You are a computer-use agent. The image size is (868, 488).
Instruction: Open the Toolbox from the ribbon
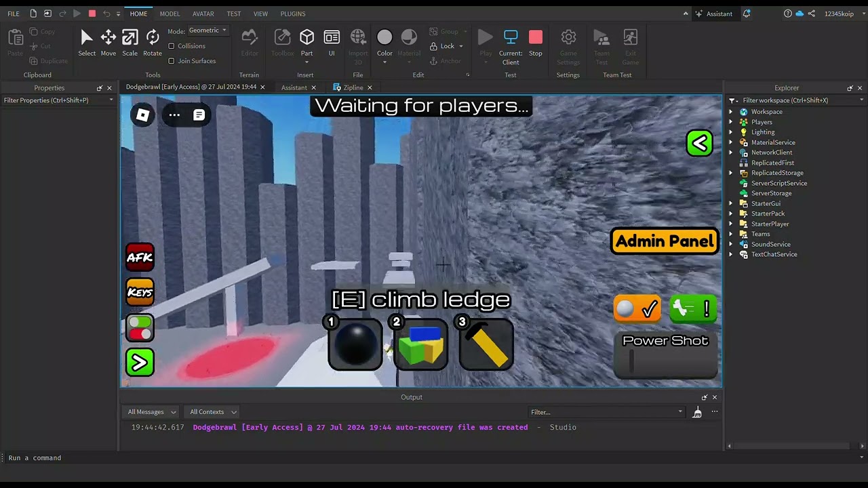click(282, 42)
